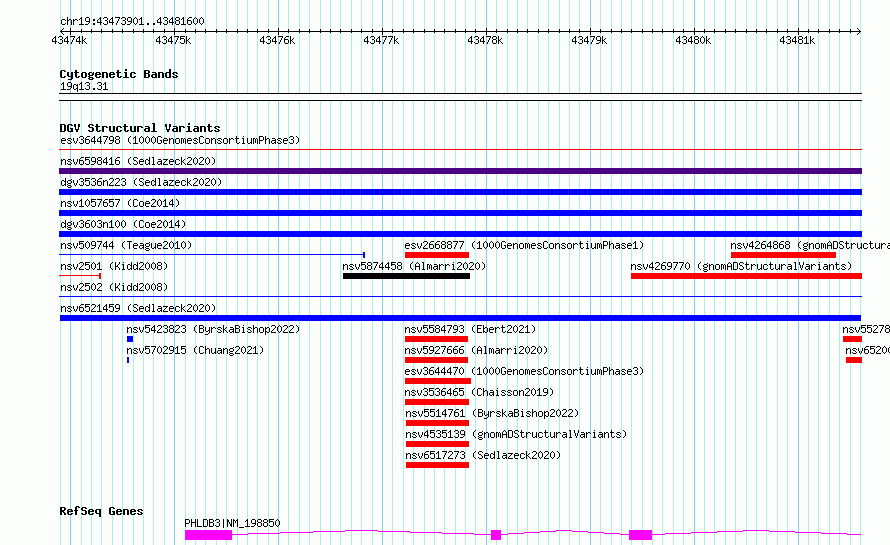The width and height of the screenshot is (890, 545).
Task: Open the nsv1057657 (Coe2014) variant label
Action: [x=120, y=203]
